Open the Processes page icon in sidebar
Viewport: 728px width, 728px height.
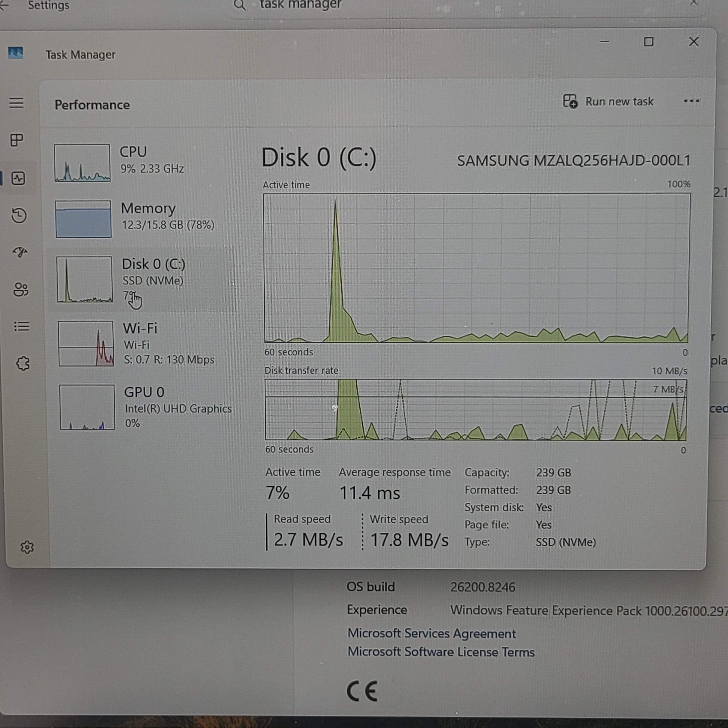(17, 140)
